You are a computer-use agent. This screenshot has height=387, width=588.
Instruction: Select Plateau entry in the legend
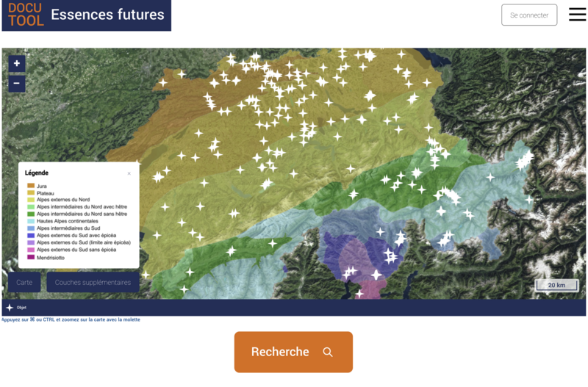pos(47,193)
